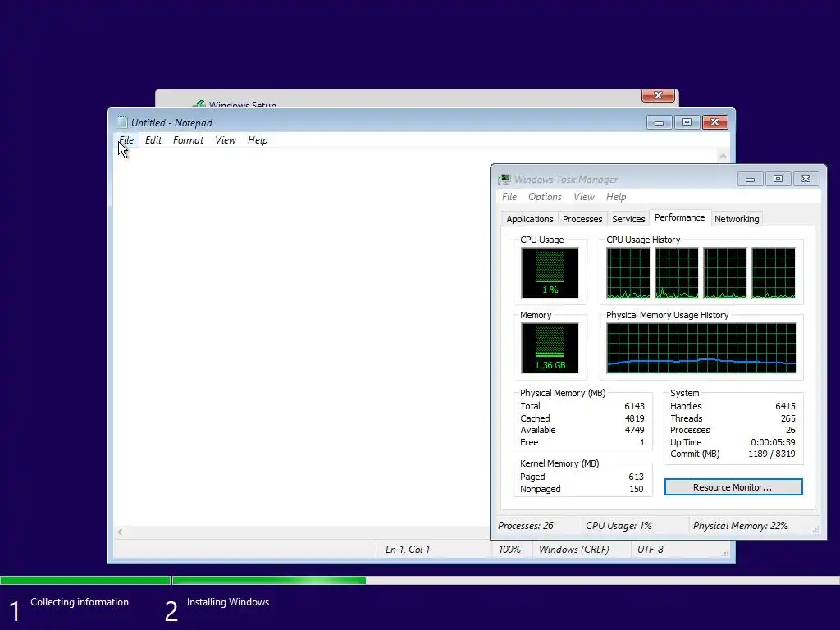This screenshot has width=840, height=630.
Task: Switch to the Services tab
Action: (628, 219)
